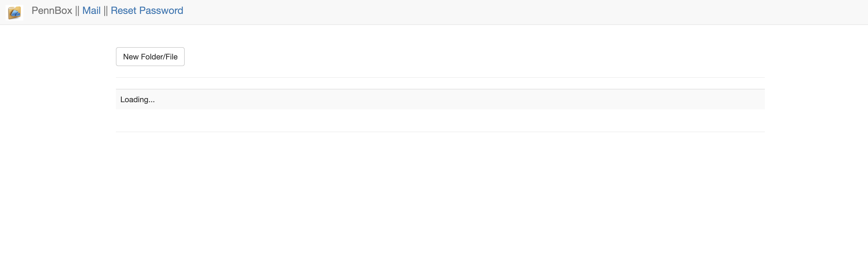Click the orange folder icon beside PennBox
Screen dimensions: 868x261
[14, 12]
